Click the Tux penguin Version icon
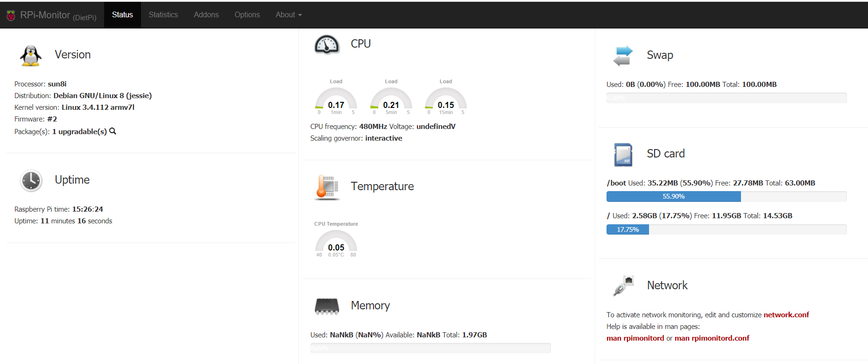This screenshot has height=364, width=868. (x=31, y=56)
